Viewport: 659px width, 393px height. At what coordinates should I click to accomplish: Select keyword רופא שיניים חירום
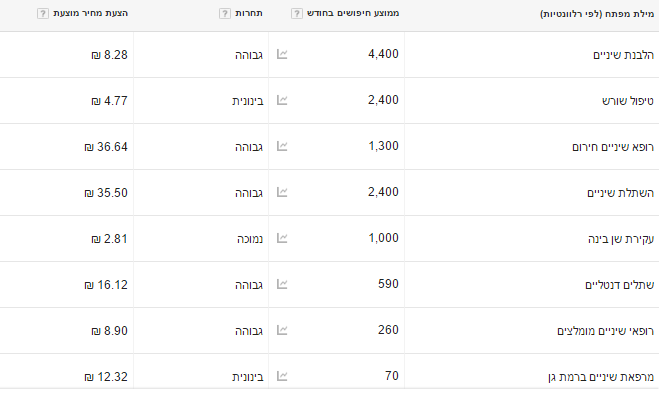(x=613, y=147)
